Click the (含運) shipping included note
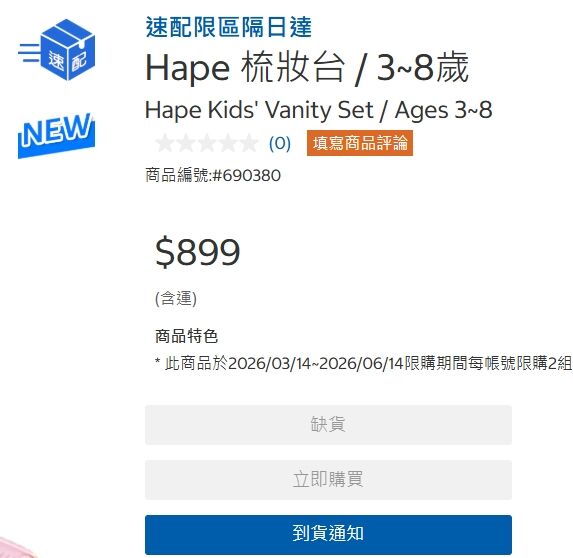The width and height of the screenshot is (573, 558). pyautogui.click(x=176, y=299)
